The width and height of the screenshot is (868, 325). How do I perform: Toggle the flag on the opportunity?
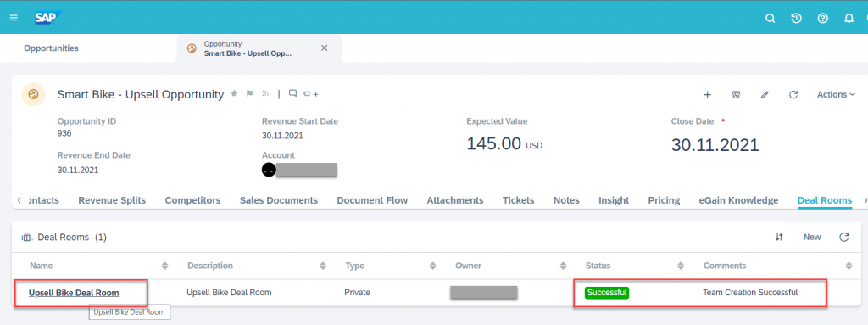click(250, 93)
